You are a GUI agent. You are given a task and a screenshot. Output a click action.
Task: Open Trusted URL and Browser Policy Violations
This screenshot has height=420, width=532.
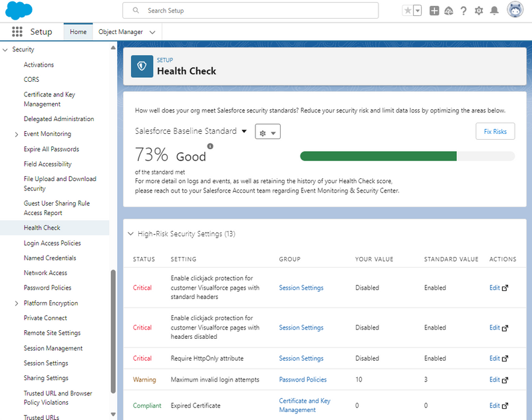coord(58,397)
